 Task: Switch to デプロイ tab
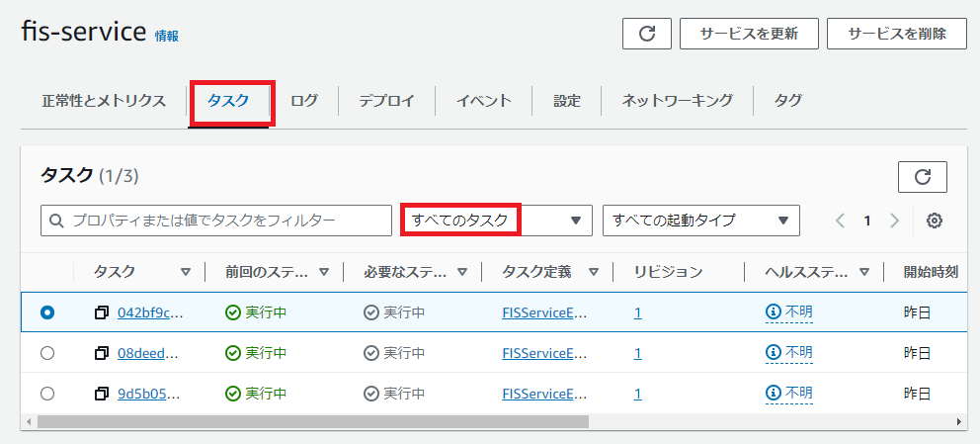[386, 101]
